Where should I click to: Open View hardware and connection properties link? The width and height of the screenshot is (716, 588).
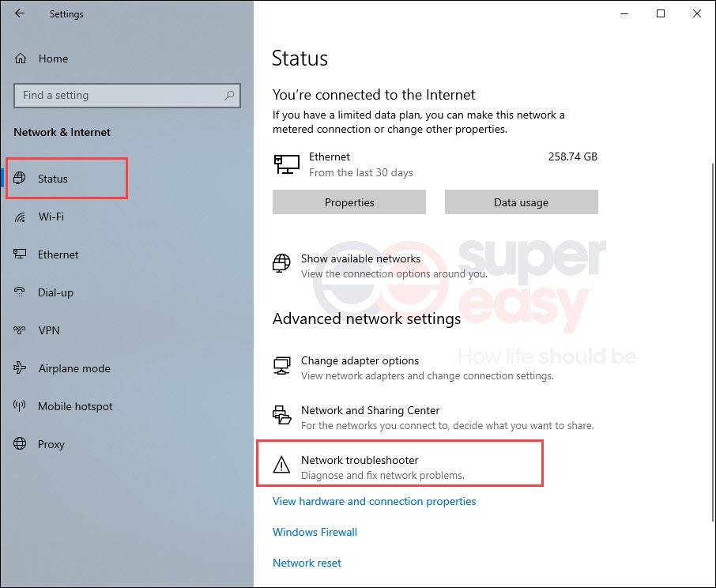click(x=374, y=501)
